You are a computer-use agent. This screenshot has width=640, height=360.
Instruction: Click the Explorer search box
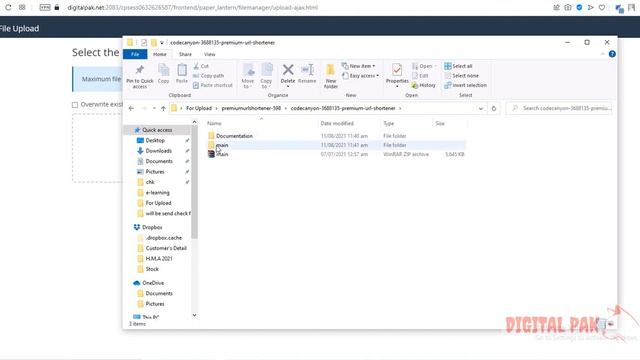559,109
